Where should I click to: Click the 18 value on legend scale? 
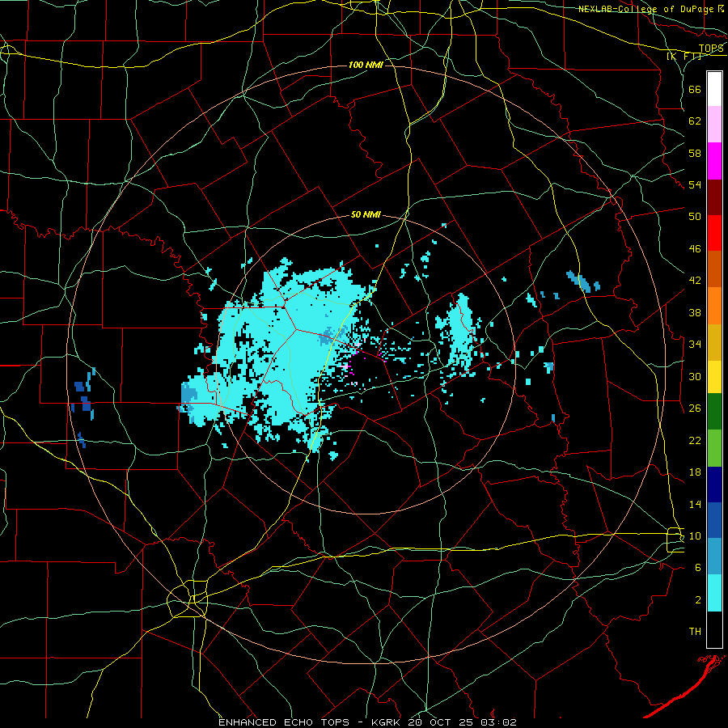[695, 472]
